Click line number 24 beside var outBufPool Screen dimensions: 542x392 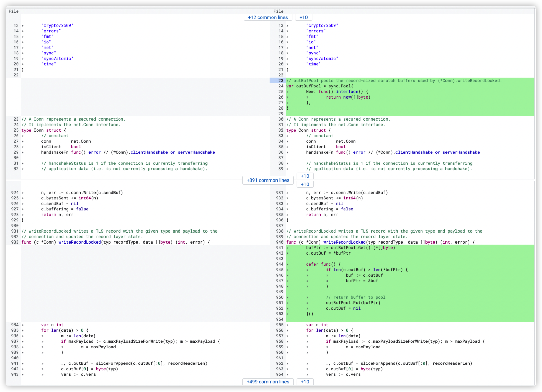[281, 86]
